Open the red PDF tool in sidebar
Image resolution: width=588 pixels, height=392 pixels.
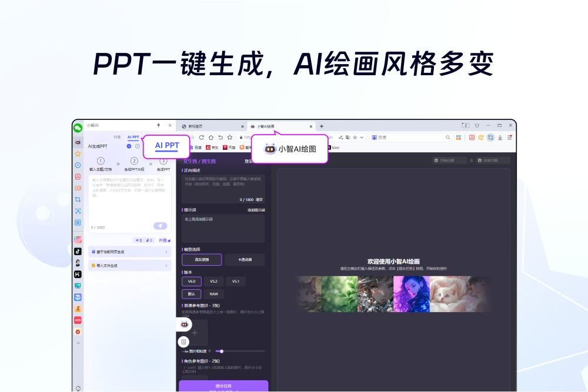[78, 176]
